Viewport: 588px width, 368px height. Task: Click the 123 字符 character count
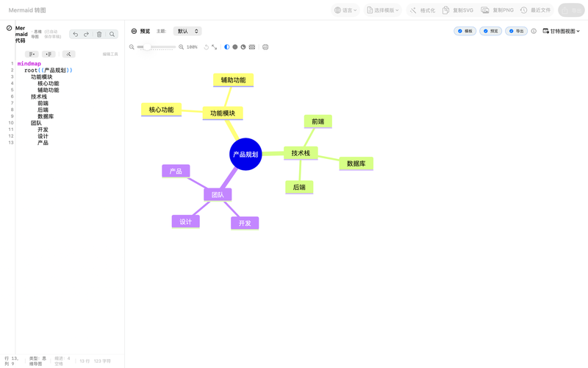(102, 361)
